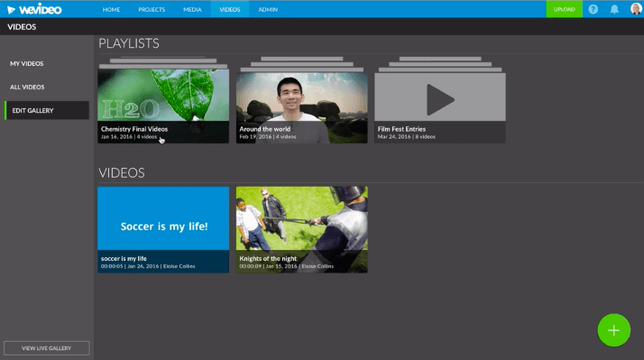Select Edit Gallery in the sidebar
Screen dimensions: 644x360
pos(47,111)
